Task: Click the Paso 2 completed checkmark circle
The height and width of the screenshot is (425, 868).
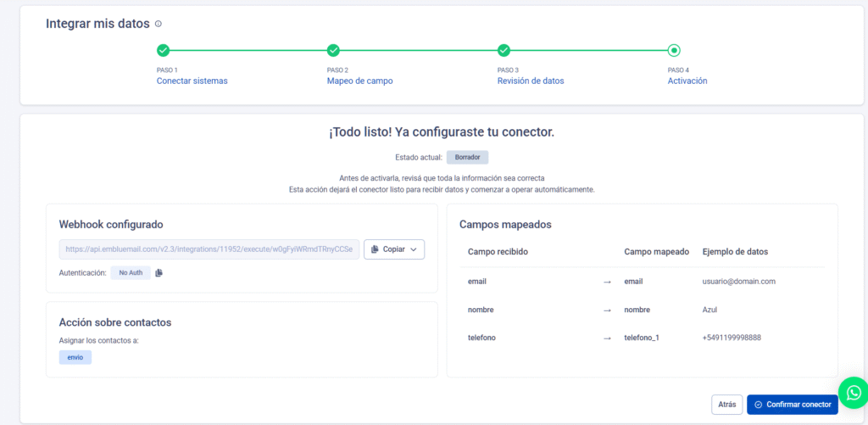Action: tap(333, 51)
